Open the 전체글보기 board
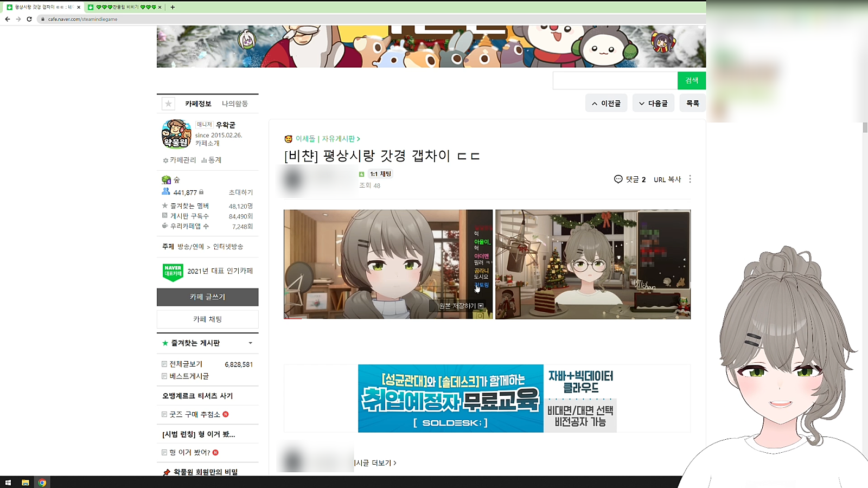Screen dimensions: 868x488 pos(186,364)
